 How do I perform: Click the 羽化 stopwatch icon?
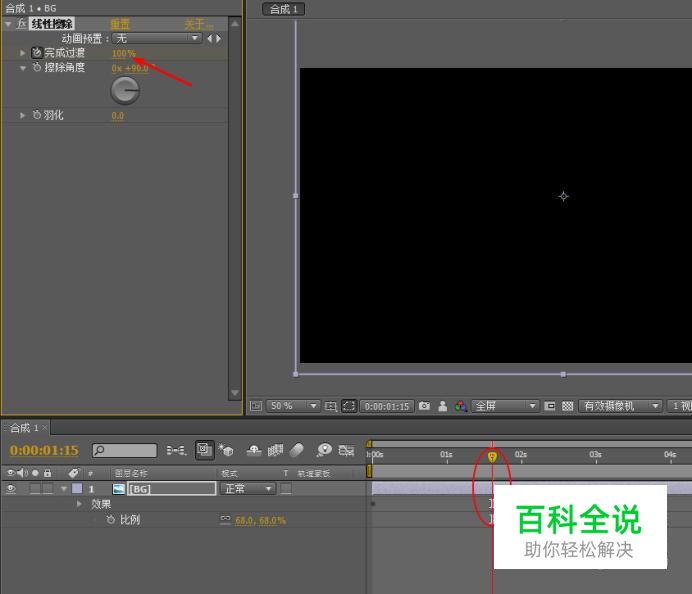pyautogui.click(x=37, y=116)
